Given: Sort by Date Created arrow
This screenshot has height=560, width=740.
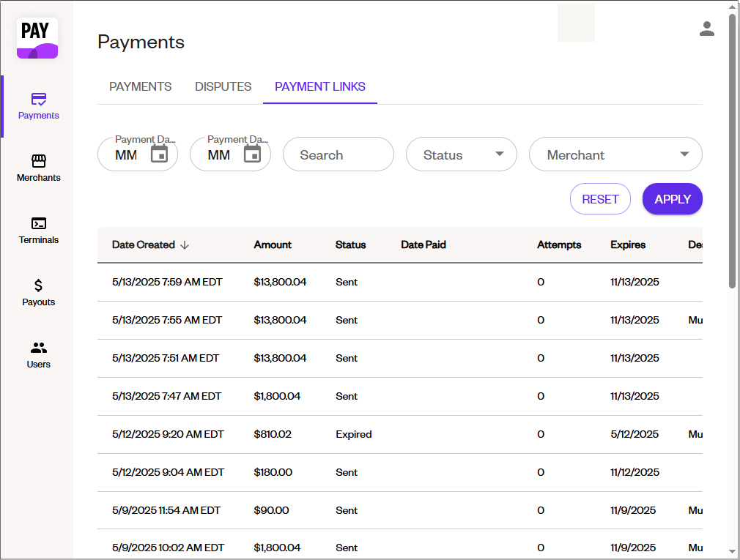Looking at the screenshot, I should [x=185, y=245].
